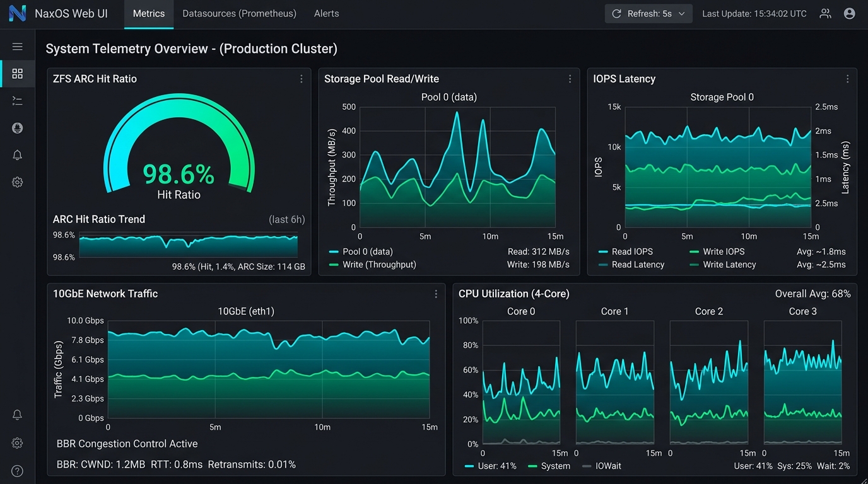The height and width of the screenshot is (484, 868).
Task: Click the NaxOS logo icon
Action: (x=18, y=13)
